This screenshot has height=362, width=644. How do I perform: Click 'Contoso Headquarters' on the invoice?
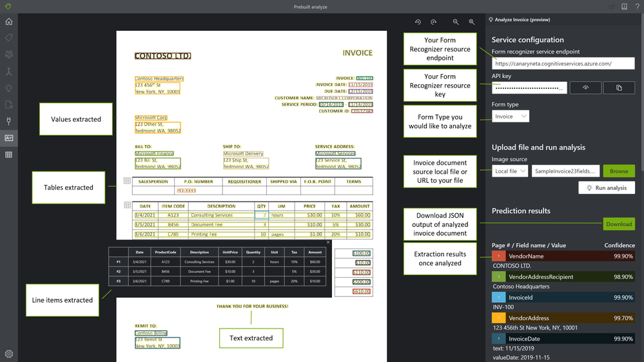pyautogui.click(x=159, y=79)
